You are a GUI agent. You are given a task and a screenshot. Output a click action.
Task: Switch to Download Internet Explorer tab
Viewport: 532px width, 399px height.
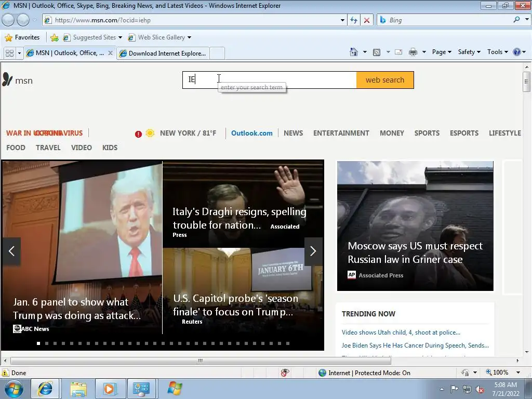(163, 54)
